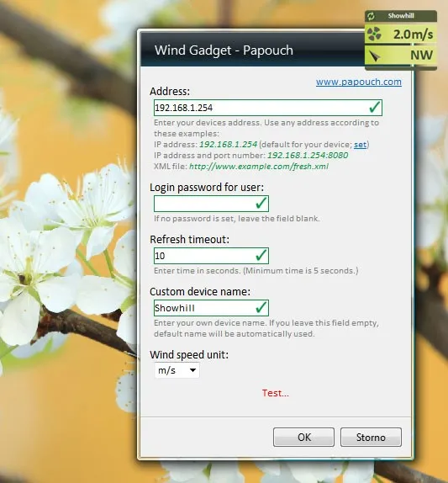Click the refresh icon beside Showhill

(x=371, y=16)
